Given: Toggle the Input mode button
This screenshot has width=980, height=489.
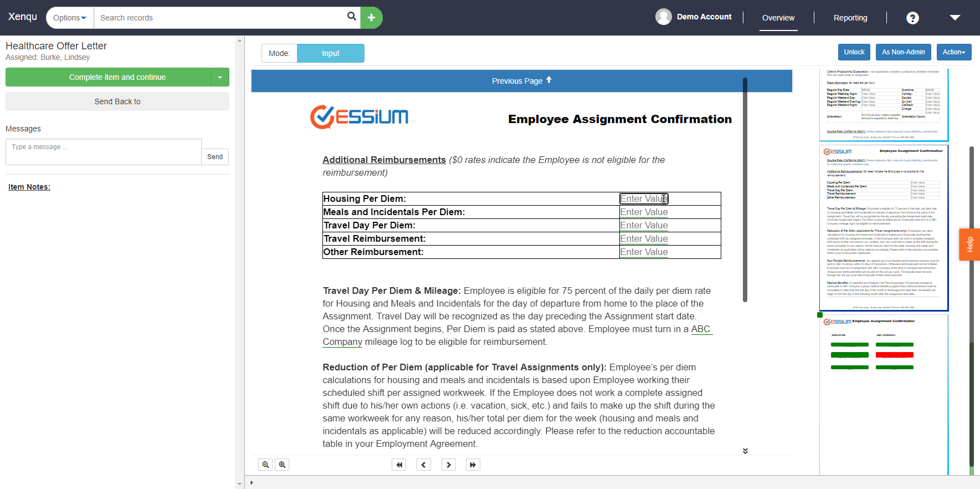Looking at the screenshot, I should [331, 53].
